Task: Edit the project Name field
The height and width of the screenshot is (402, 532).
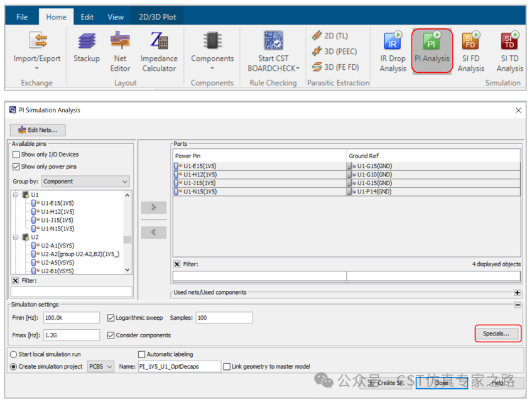Action: [x=180, y=367]
